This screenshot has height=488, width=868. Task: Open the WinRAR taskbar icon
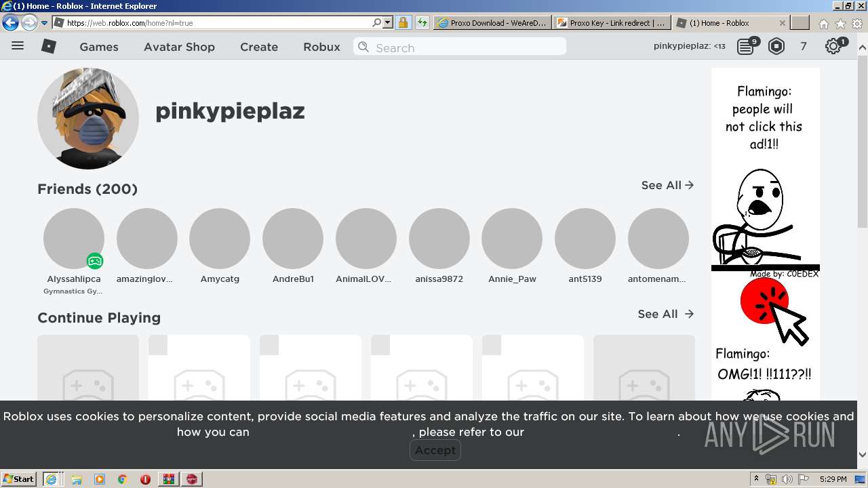click(x=168, y=479)
